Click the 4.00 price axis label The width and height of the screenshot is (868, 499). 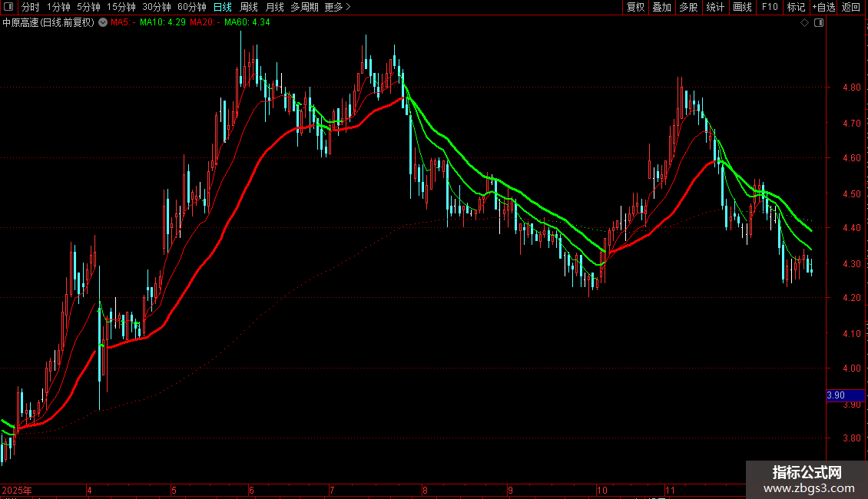(851, 368)
